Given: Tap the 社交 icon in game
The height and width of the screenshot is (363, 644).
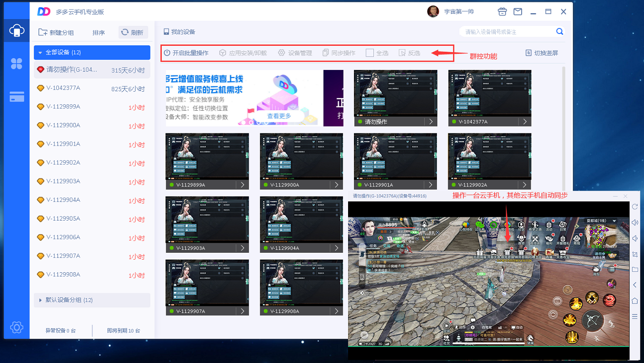Looking at the screenshot, I should click(x=446, y=340).
